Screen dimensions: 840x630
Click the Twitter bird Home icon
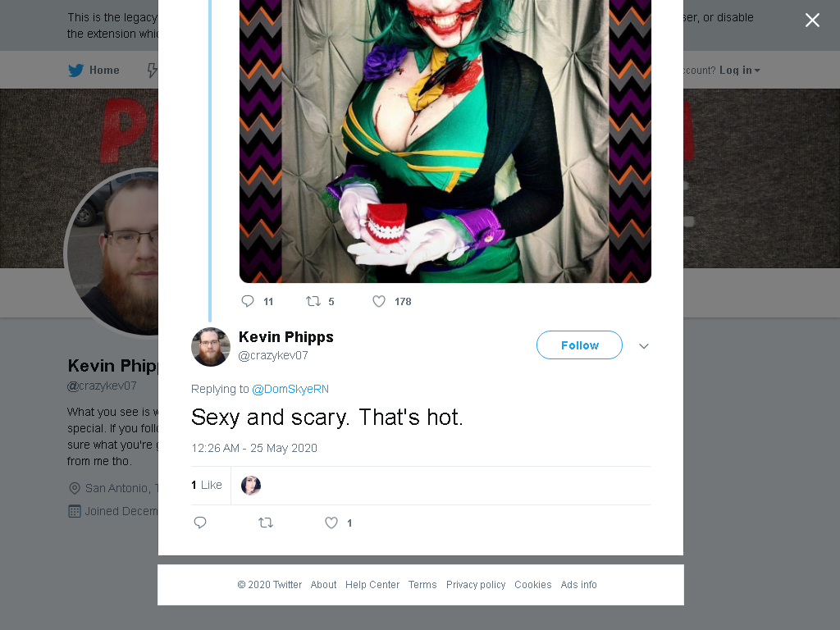tap(76, 71)
